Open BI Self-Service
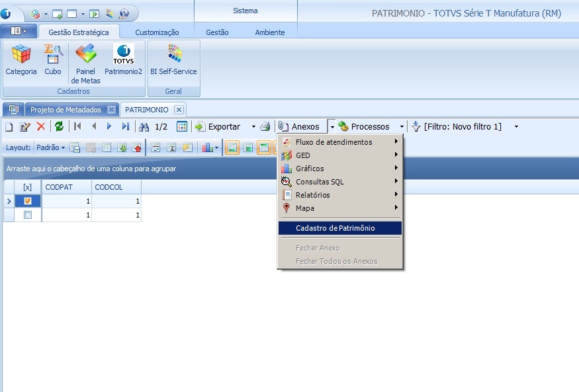The height and width of the screenshot is (392, 579). pyautogui.click(x=173, y=60)
